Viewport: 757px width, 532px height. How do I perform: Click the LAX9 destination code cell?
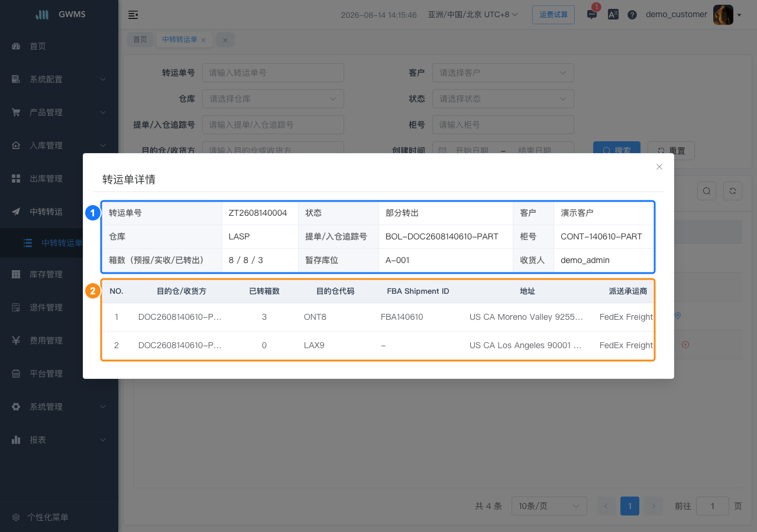point(314,345)
